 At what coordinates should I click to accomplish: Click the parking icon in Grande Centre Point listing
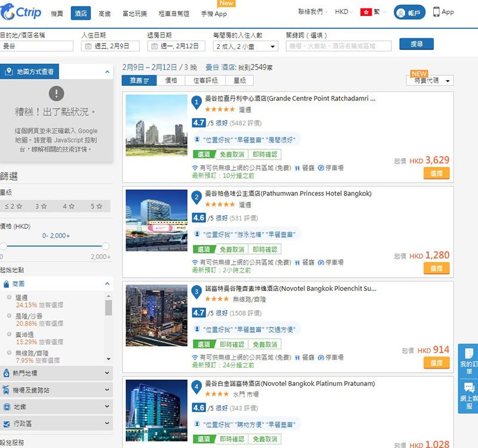pyautogui.click(x=321, y=168)
